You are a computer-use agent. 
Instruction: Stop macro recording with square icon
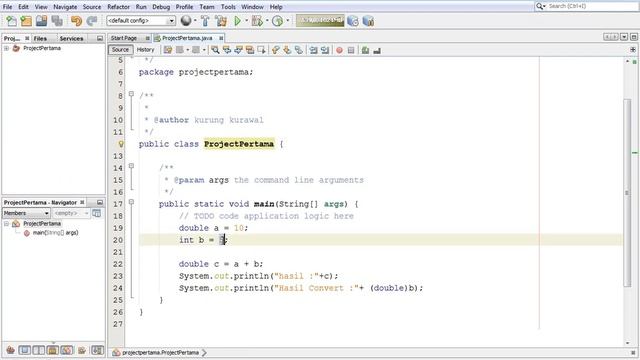pyautogui.click(x=351, y=50)
